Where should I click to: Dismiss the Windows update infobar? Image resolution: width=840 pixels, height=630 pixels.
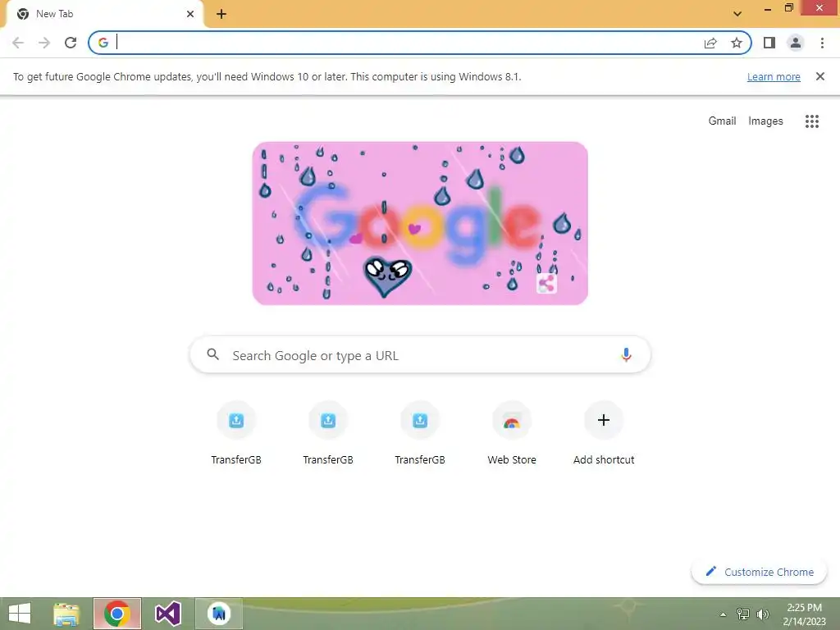pos(819,76)
